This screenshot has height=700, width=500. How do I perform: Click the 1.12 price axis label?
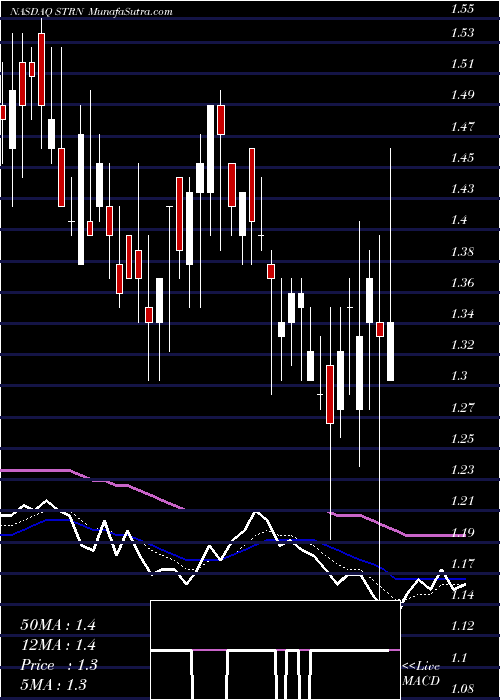click(462, 626)
